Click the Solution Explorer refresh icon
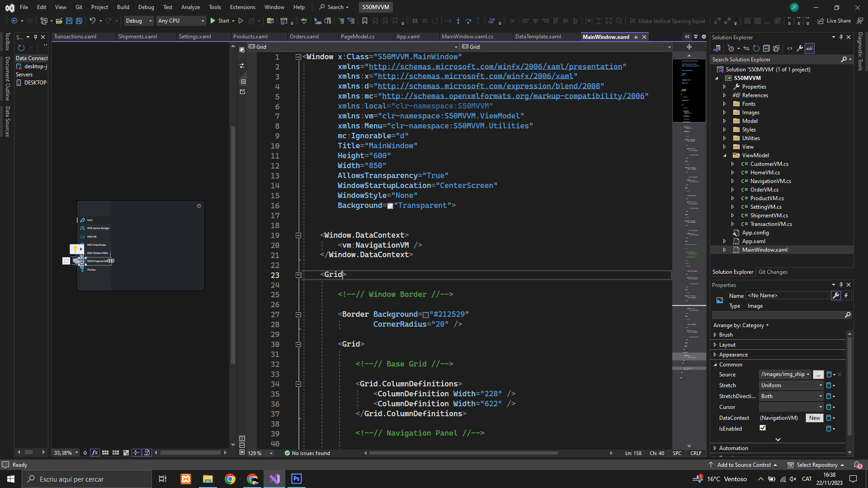868x488 pixels. pos(756,48)
